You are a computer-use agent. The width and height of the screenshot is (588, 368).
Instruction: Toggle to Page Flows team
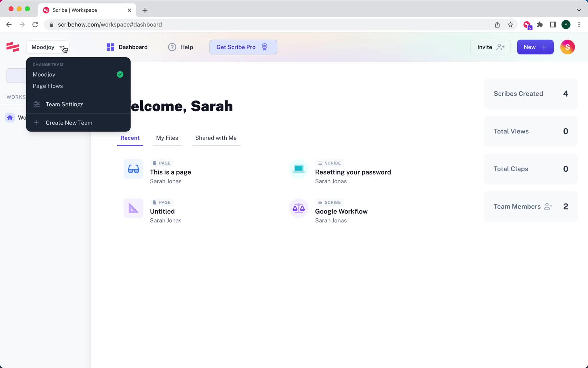[47, 86]
